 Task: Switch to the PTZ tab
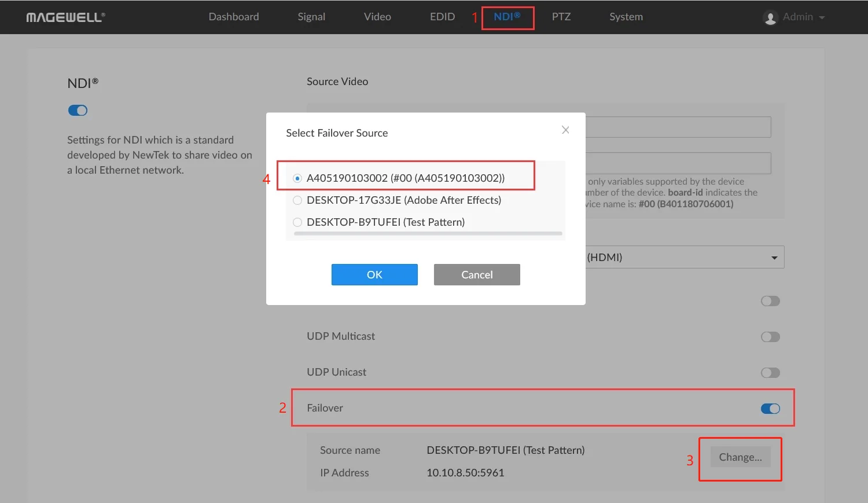[x=561, y=17]
